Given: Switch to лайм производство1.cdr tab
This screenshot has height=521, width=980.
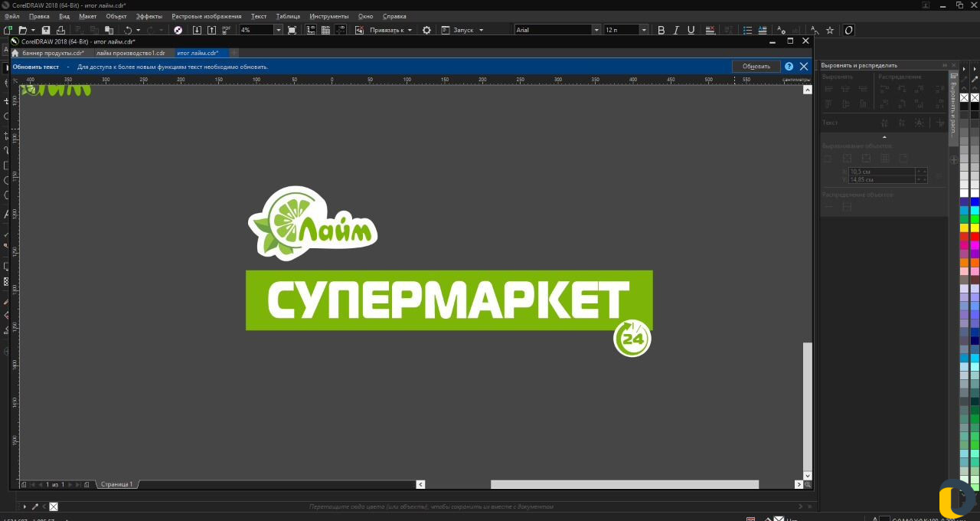Looking at the screenshot, I should (130, 53).
